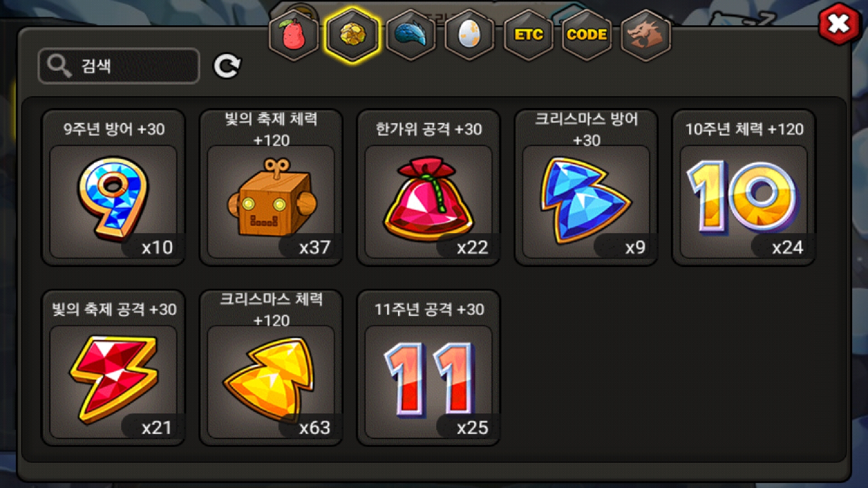
Task: Choose the wooden robot 빛의 축제 체력 item
Action: (x=271, y=188)
